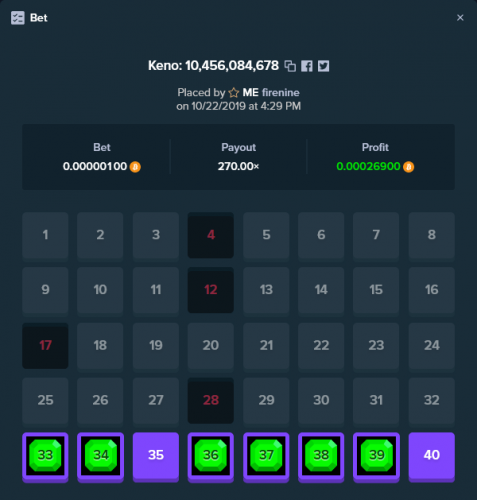Click keno tile number 20
Image resolution: width=477 pixels, height=500 pixels.
(211, 346)
